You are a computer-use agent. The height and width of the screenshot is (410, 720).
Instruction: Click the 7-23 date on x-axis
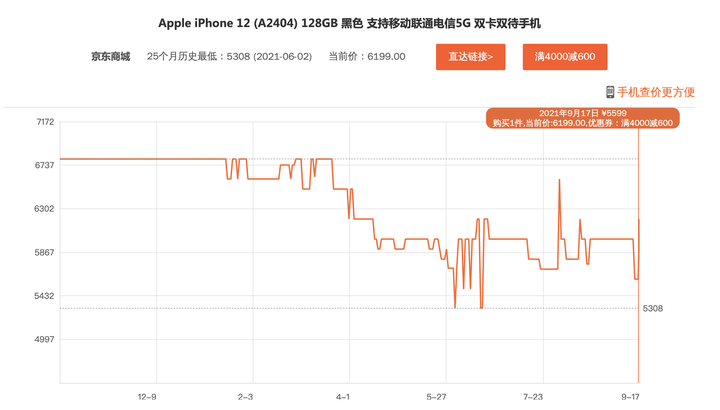pos(534,397)
